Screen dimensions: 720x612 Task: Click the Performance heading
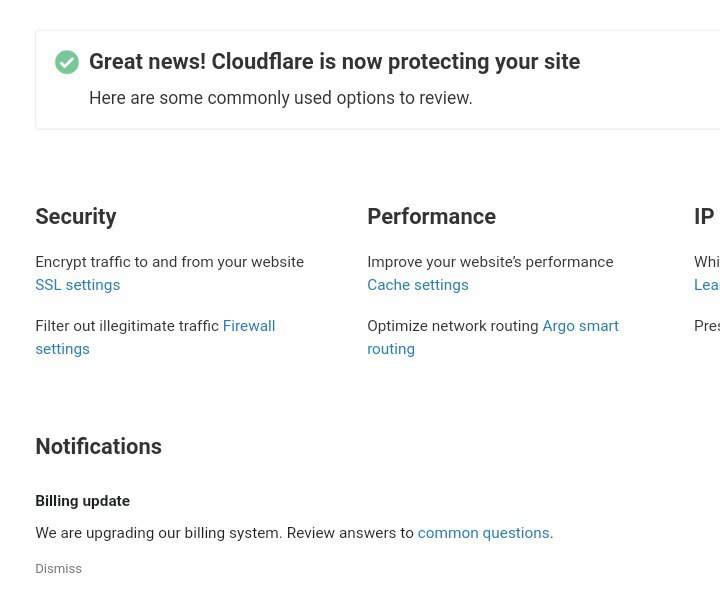pos(432,217)
